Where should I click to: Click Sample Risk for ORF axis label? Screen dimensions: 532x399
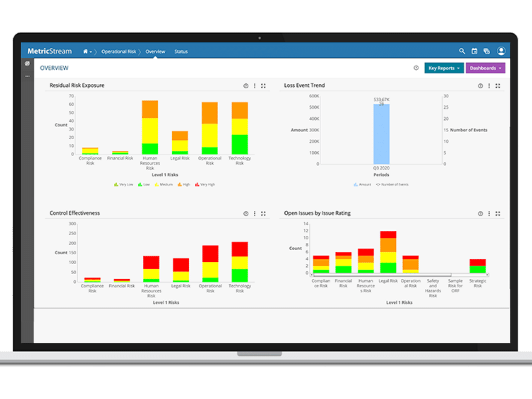click(455, 286)
